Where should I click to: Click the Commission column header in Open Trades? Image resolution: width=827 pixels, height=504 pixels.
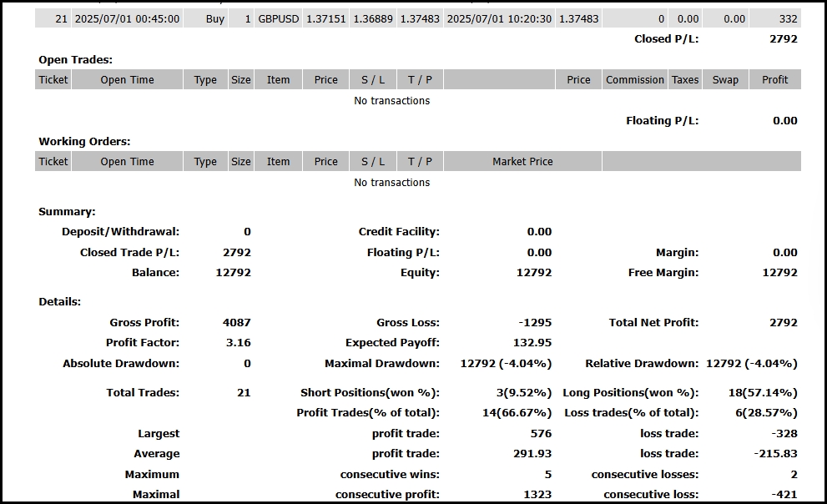tap(635, 80)
